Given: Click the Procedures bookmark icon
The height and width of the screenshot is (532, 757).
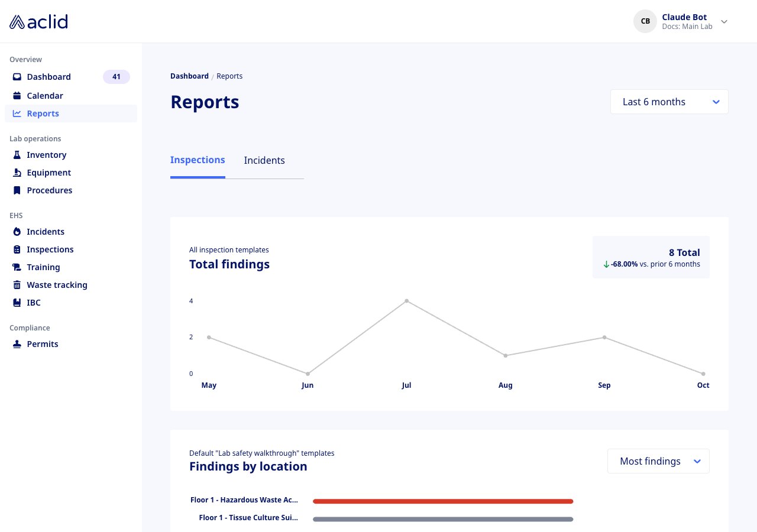Looking at the screenshot, I should pyautogui.click(x=17, y=190).
